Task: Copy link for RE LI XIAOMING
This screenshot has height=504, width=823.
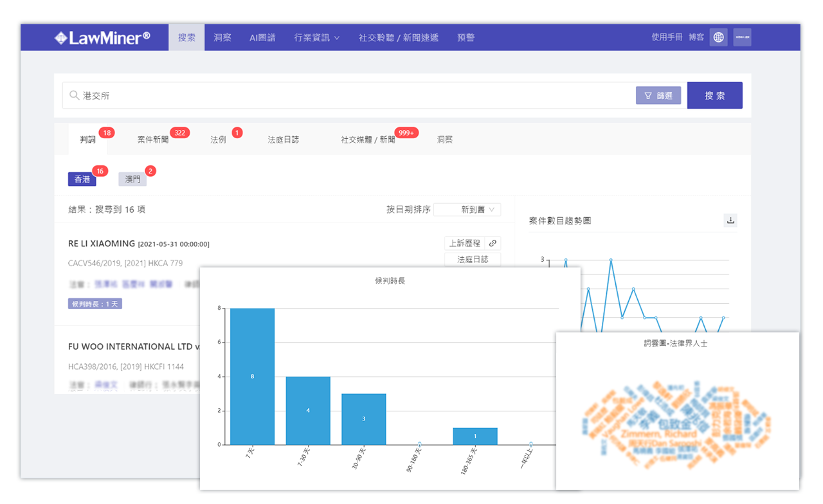Action: [493, 243]
